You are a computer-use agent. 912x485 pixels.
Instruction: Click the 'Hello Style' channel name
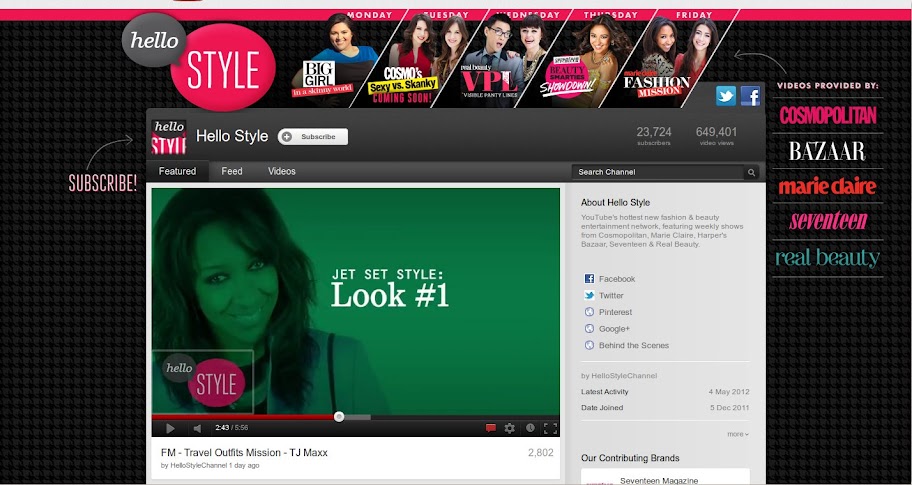tap(232, 137)
